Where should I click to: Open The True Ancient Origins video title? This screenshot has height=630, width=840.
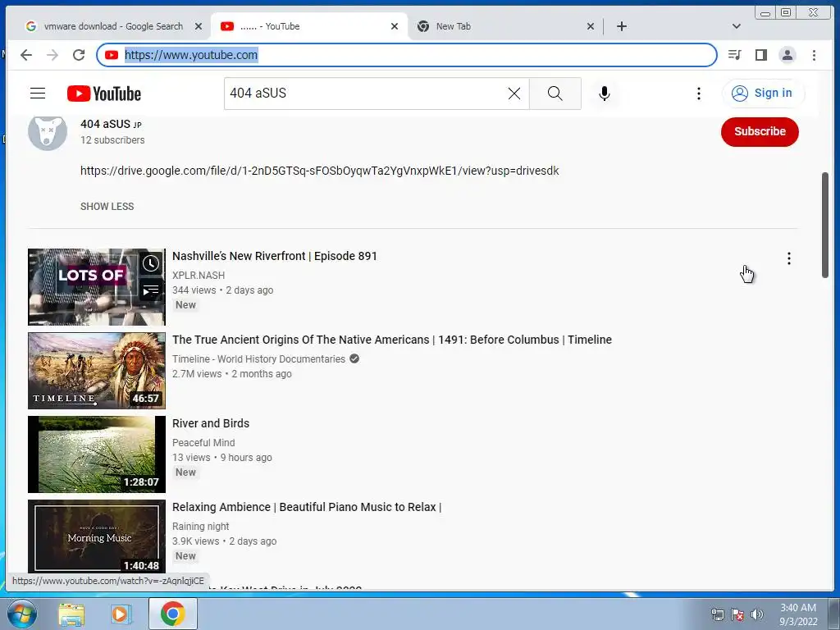pyautogui.click(x=391, y=340)
